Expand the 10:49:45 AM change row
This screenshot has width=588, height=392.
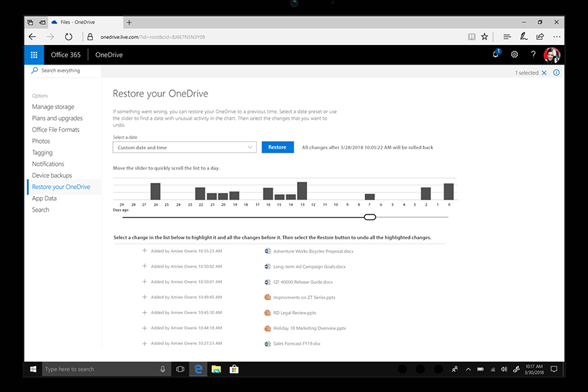click(x=144, y=297)
